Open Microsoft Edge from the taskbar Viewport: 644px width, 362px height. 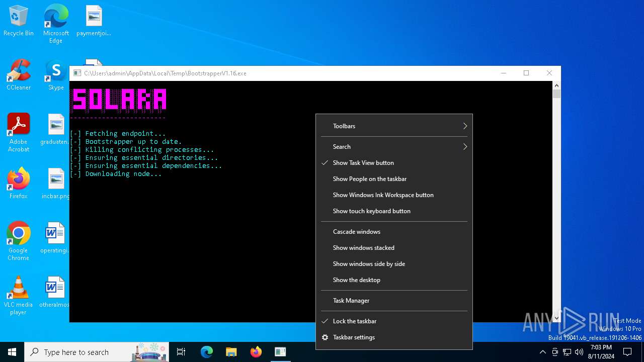coord(207,352)
